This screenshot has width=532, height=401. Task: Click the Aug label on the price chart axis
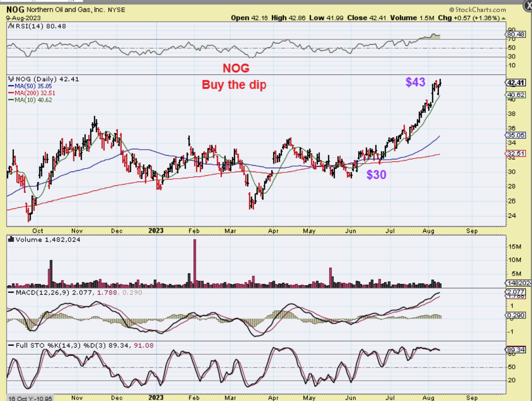pos(428,231)
